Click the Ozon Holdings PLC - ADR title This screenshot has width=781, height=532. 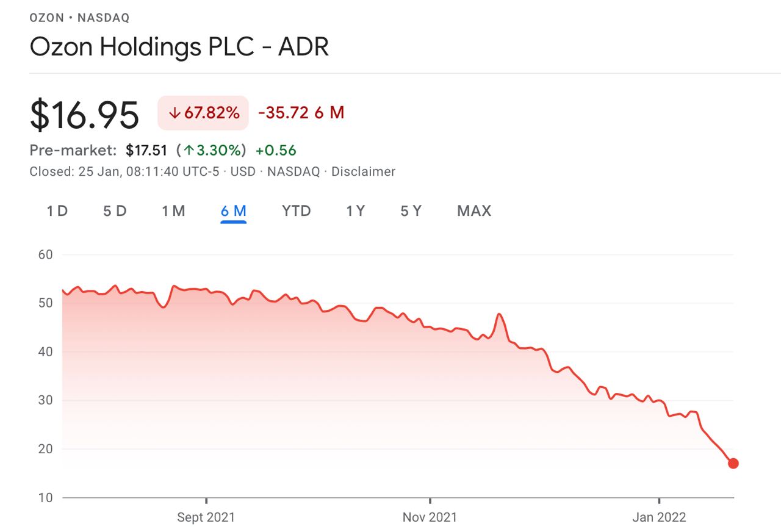(179, 47)
